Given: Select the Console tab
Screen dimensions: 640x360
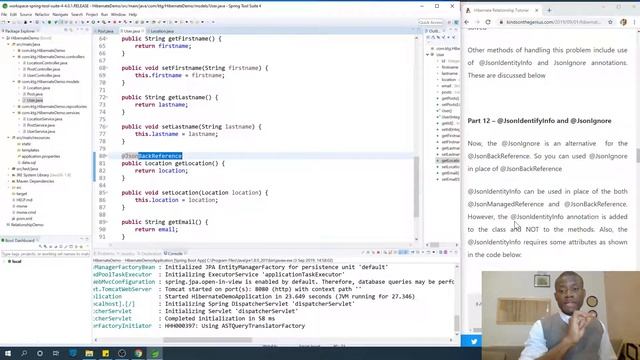Looking at the screenshot, I should [175, 253].
